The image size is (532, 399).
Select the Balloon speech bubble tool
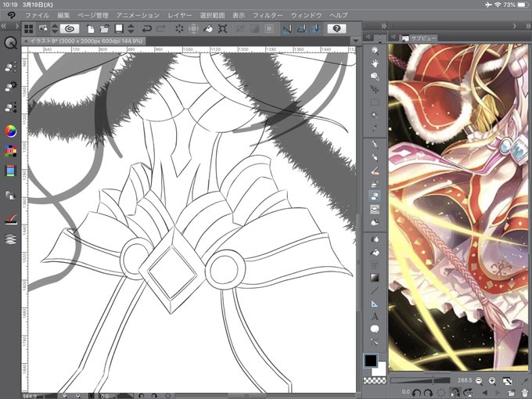coord(375,329)
